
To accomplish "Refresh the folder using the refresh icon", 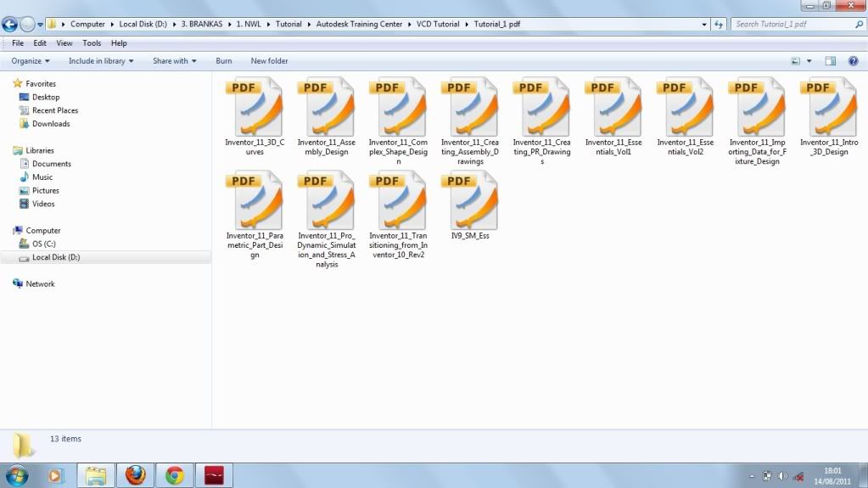I will (719, 25).
